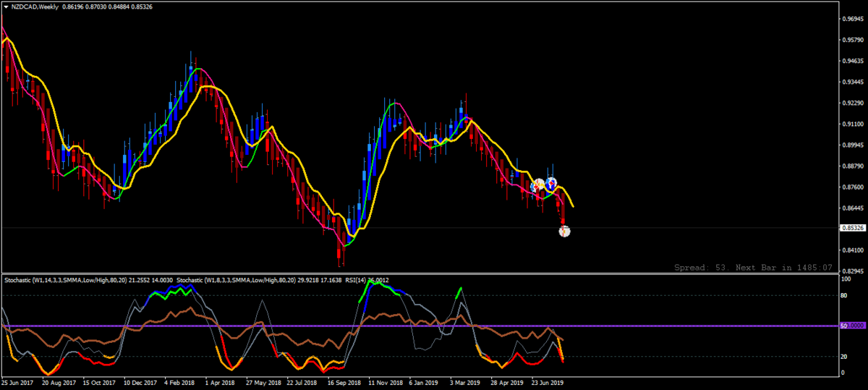Click the current price label 0.85326

click(x=853, y=228)
